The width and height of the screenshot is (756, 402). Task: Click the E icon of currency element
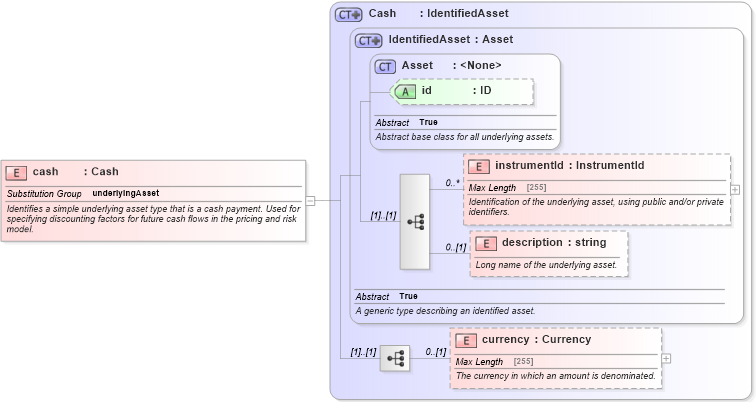tap(466, 340)
